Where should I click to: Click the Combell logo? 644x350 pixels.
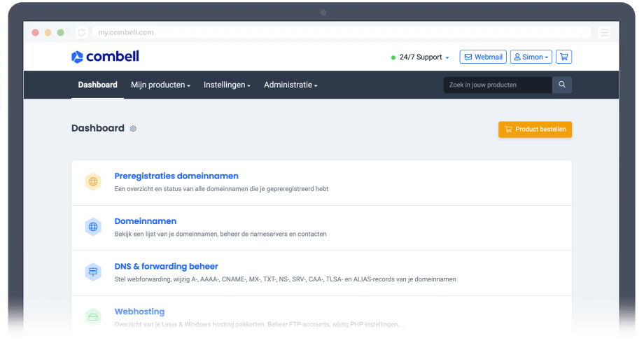pos(105,57)
